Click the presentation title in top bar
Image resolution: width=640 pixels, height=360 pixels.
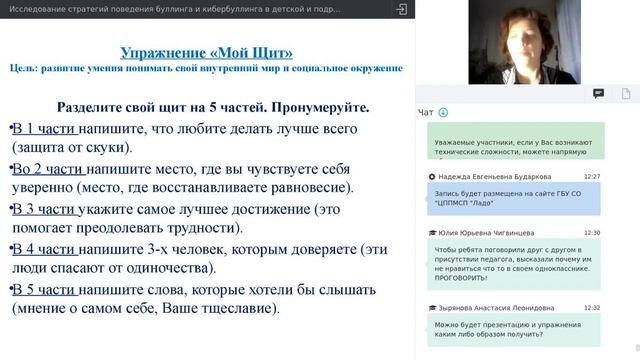point(175,9)
